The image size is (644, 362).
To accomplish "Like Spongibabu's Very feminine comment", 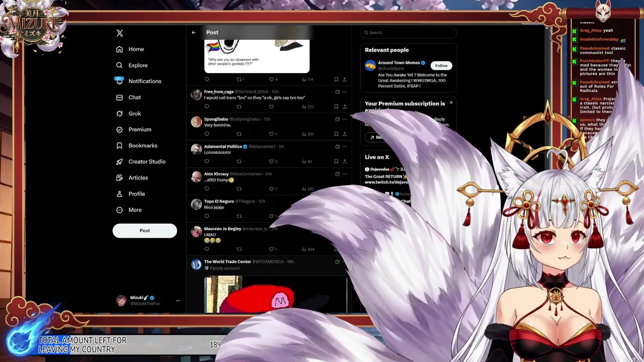I will coord(273,134).
